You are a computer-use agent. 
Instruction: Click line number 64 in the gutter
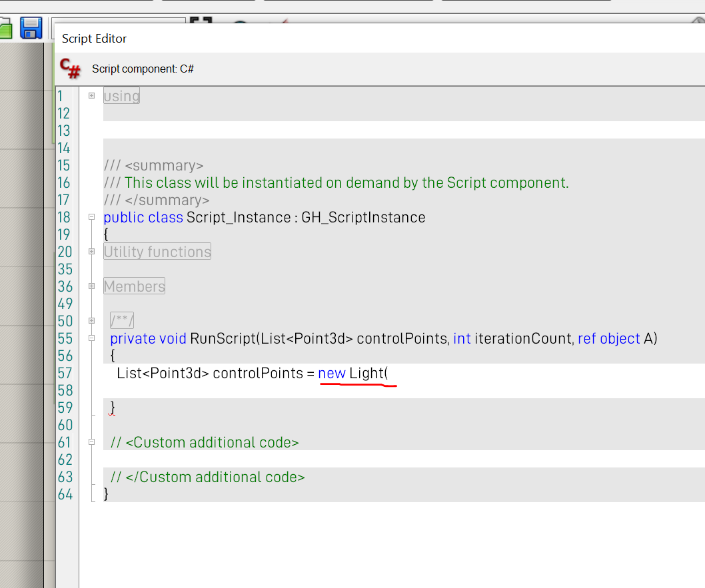pyautogui.click(x=65, y=495)
